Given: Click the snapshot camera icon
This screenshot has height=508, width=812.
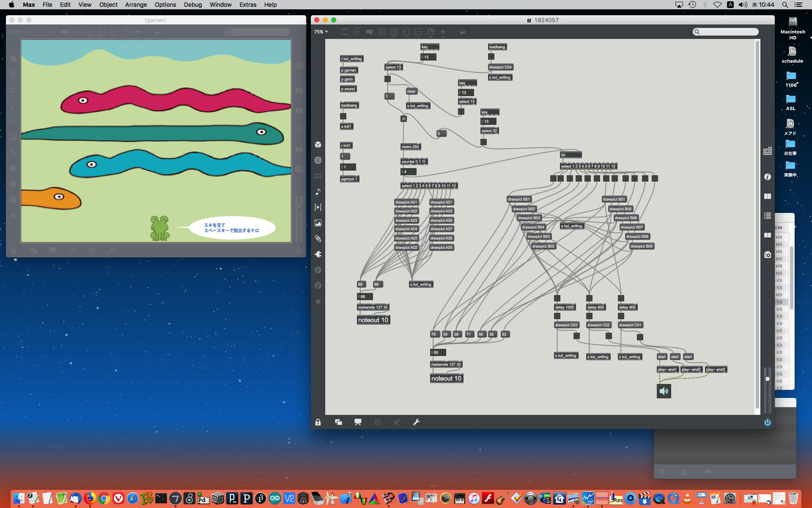Looking at the screenshot, I should click(x=768, y=255).
